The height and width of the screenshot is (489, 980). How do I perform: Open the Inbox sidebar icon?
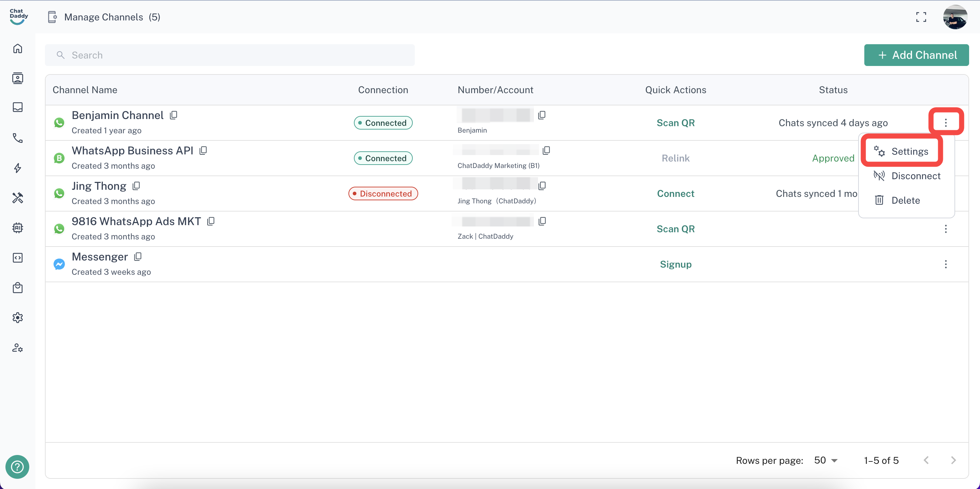(x=17, y=107)
